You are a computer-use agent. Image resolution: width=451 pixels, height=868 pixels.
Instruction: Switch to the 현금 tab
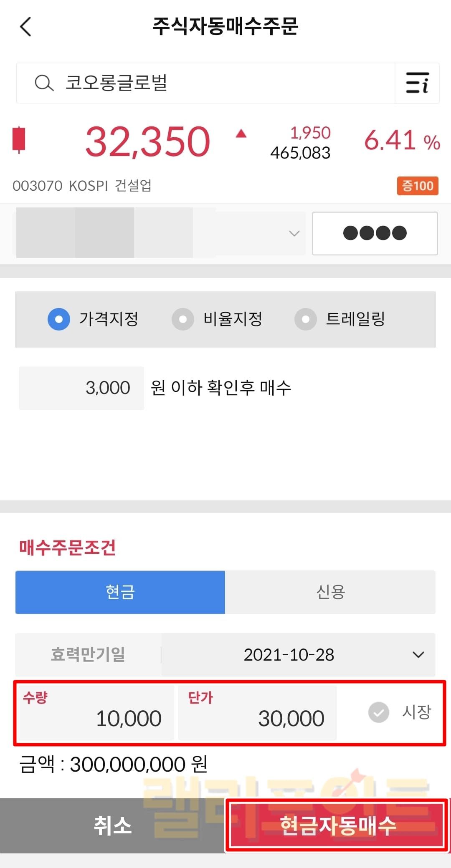[x=120, y=592]
